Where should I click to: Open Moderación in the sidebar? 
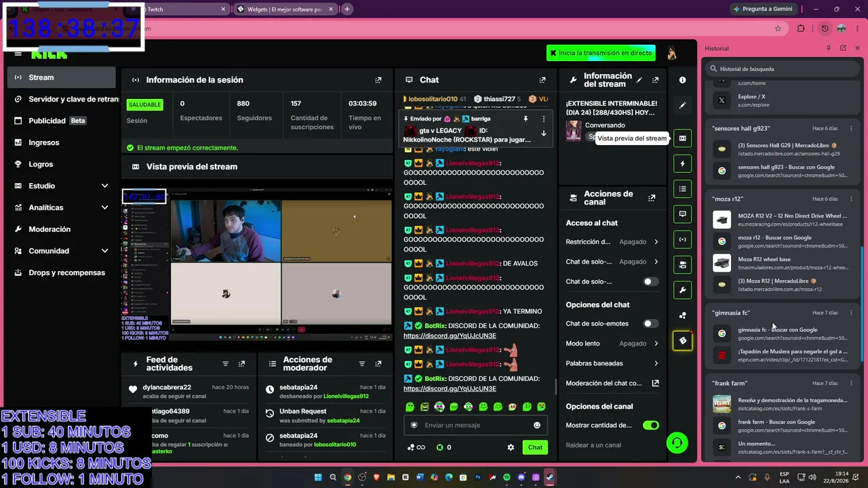point(62,229)
